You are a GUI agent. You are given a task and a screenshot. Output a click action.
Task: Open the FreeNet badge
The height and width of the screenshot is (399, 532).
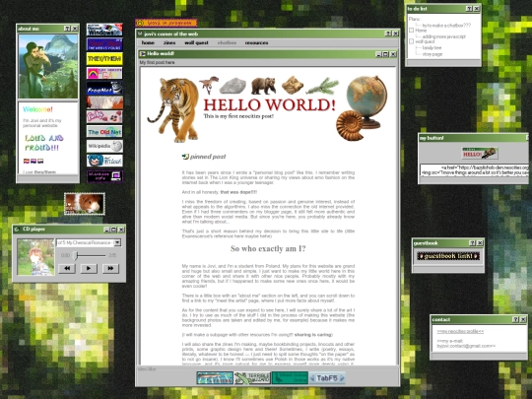tap(104, 88)
